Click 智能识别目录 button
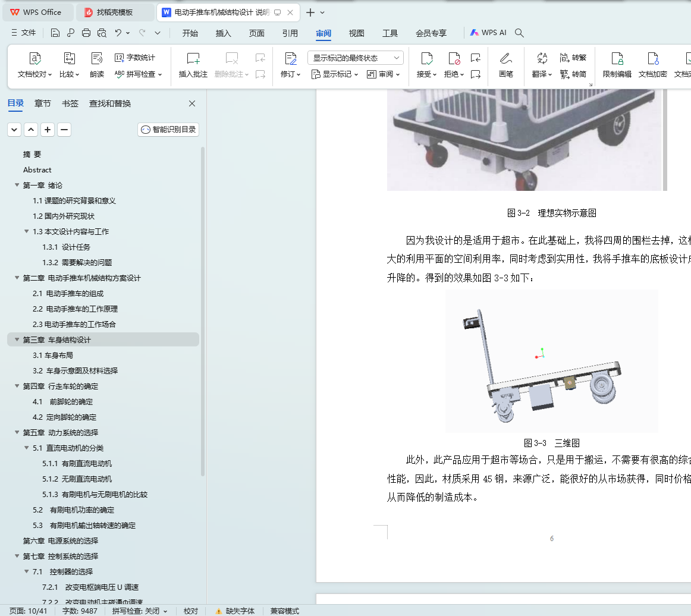This screenshot has height=616, width=691. point(168,130)
